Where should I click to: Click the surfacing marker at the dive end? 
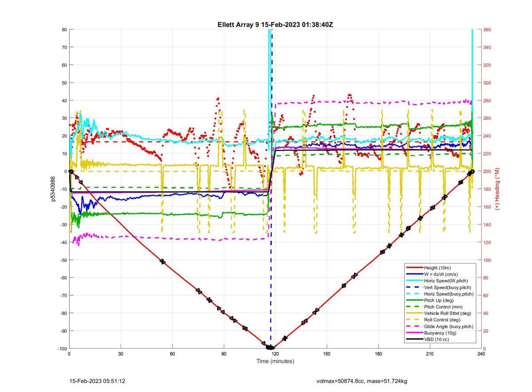point(472,171)
